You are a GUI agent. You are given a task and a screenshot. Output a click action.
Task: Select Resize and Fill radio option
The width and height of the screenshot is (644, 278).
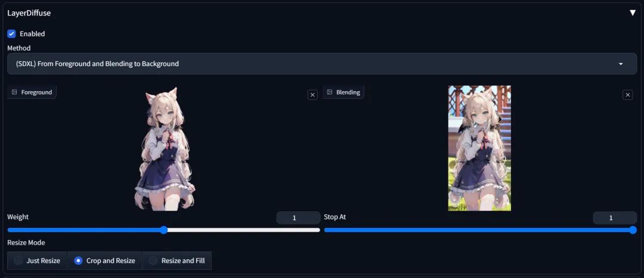(x=177, y=260)
